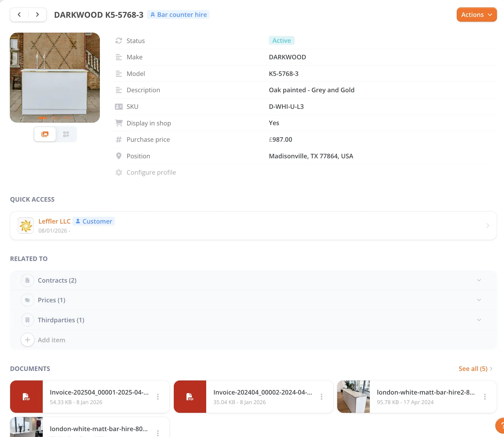Screen dimensions: 504x437
Task: Click the plus icon to add item
Action: [x=28, y=340]
